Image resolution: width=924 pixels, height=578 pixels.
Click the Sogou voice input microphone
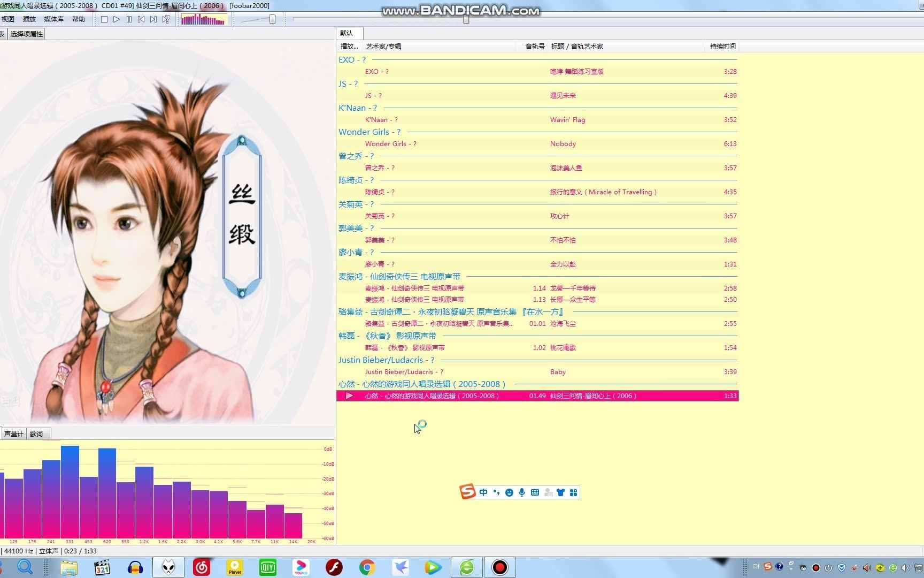[522, 492]
